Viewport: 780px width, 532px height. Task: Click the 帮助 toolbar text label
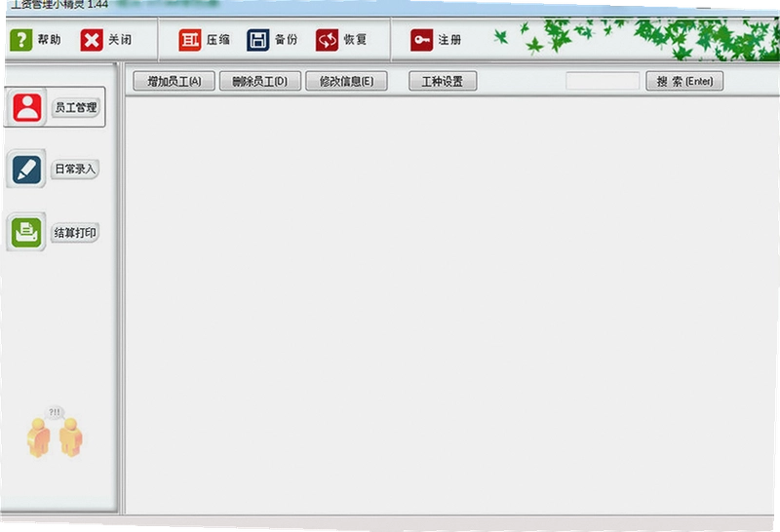tap(50, 40)
